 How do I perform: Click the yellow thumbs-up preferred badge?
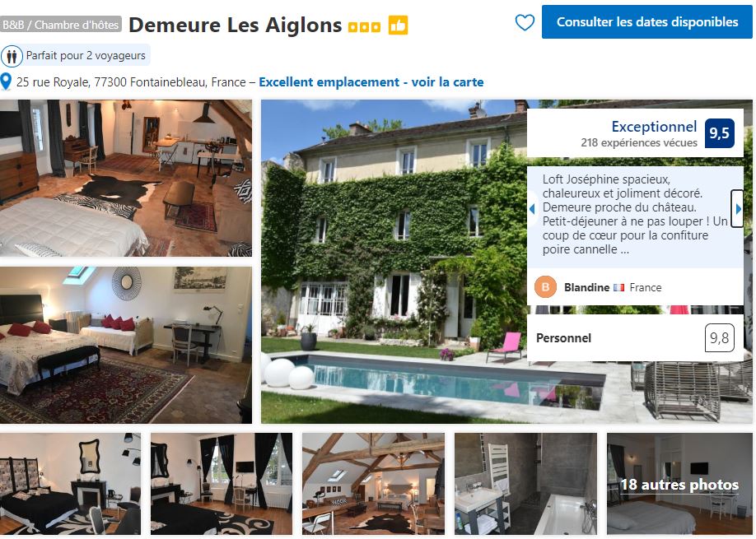click(x=399, y=26)
